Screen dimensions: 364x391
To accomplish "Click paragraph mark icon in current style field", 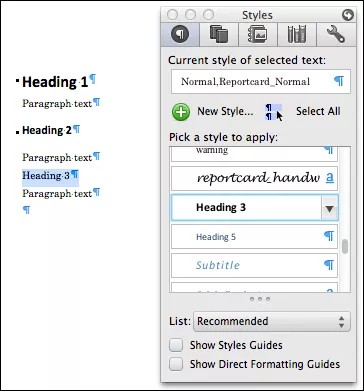I will click(339, 81).
